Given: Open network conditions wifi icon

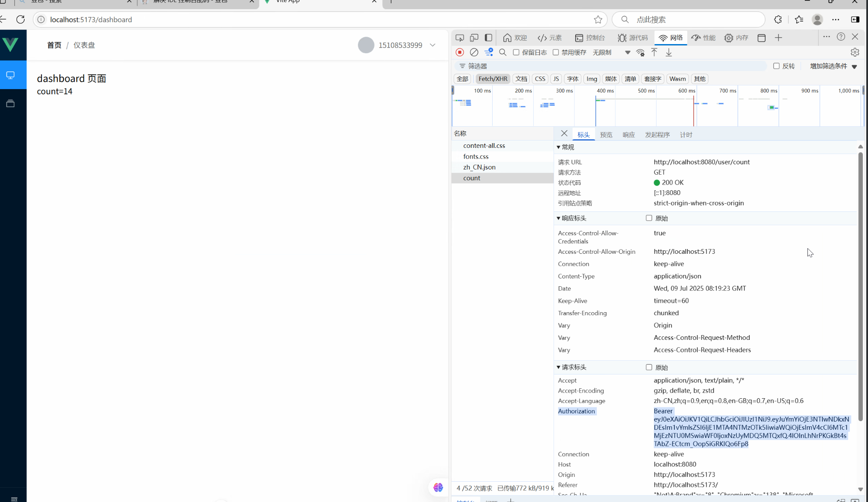Looking at the screenshot, I should pos(641,53).
